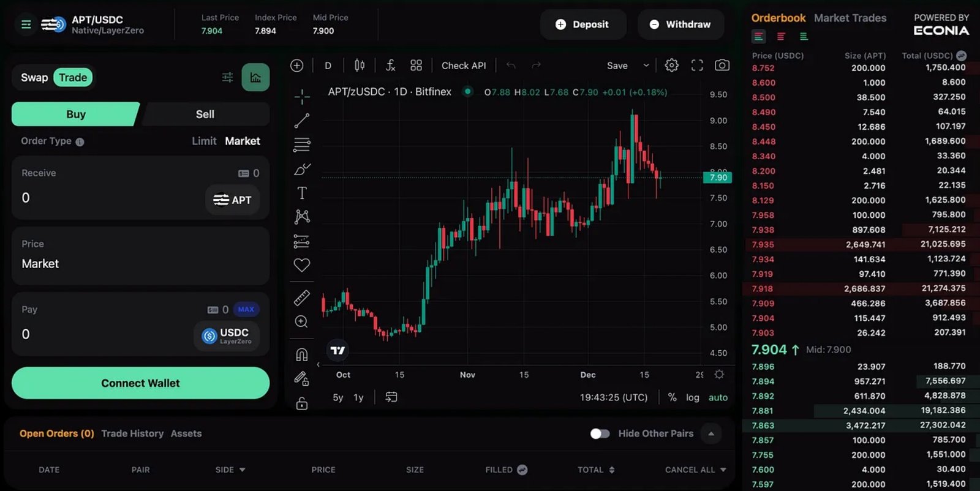Click the USDC LayerZero token selector
Viewport: 980px width, 491px height.
pyautogui.click(x=227, y=335)
